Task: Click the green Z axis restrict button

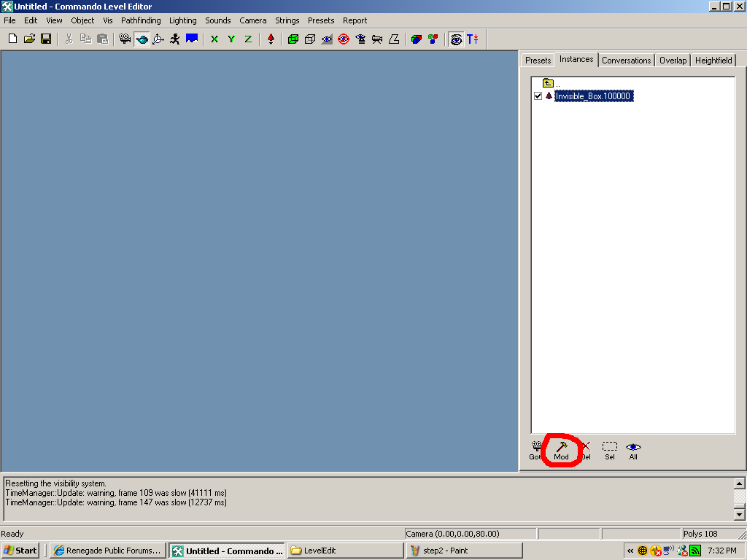Action: tap(248, 39)
